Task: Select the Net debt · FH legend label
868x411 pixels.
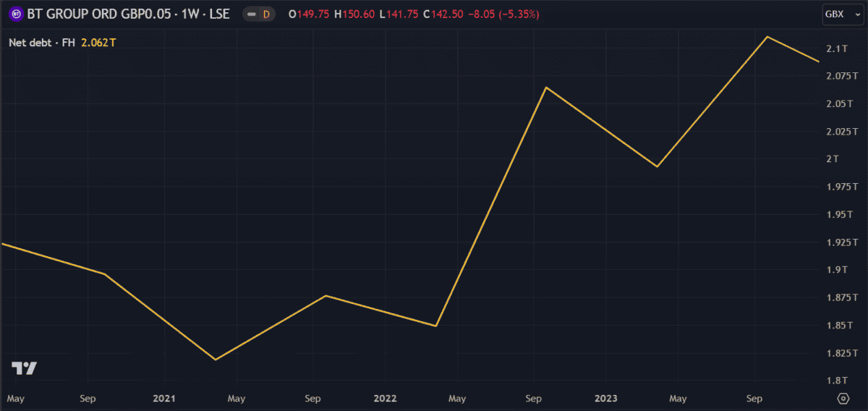Action: click(41, 43)
